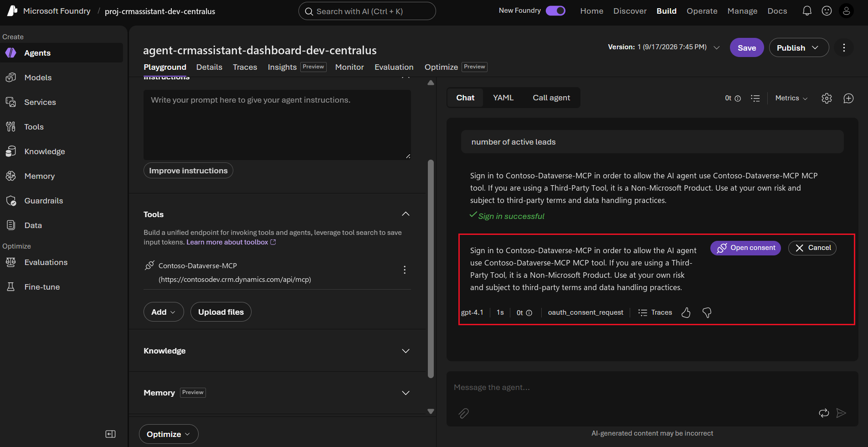Open Traces link under the response
The image size is (868, 447).
click(655, 312)
